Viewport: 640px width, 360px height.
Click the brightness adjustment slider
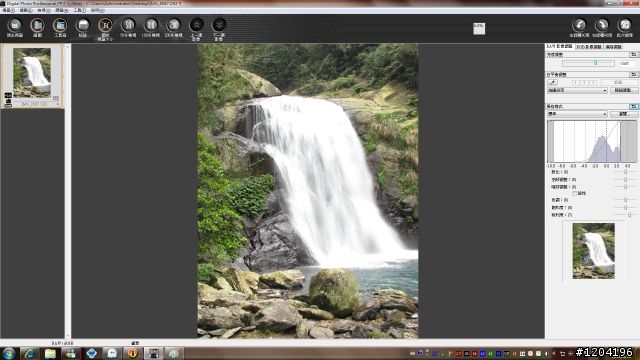coord(588,63)
